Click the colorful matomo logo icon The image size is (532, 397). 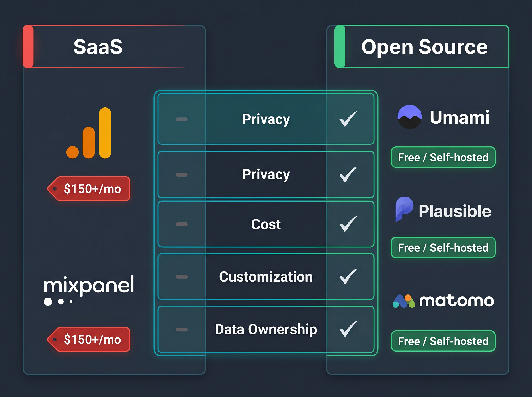(404, 301)
